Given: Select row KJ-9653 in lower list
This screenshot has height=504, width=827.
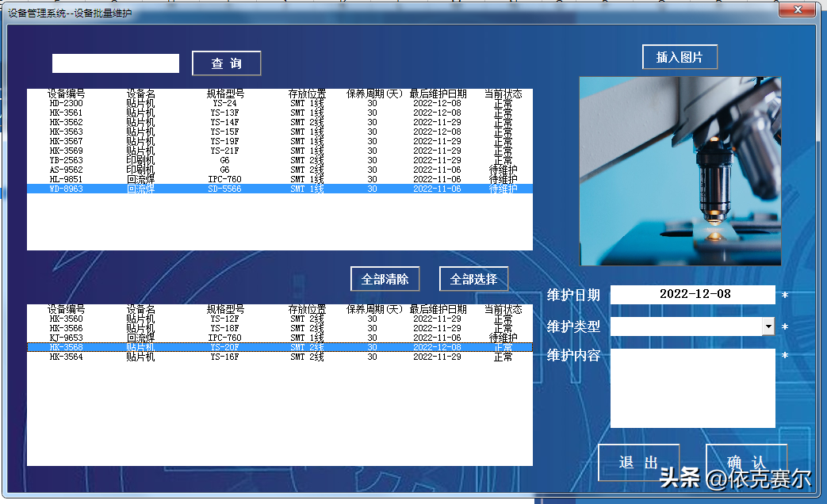Looking at the screenshot, I should click(x=280, y=338).
